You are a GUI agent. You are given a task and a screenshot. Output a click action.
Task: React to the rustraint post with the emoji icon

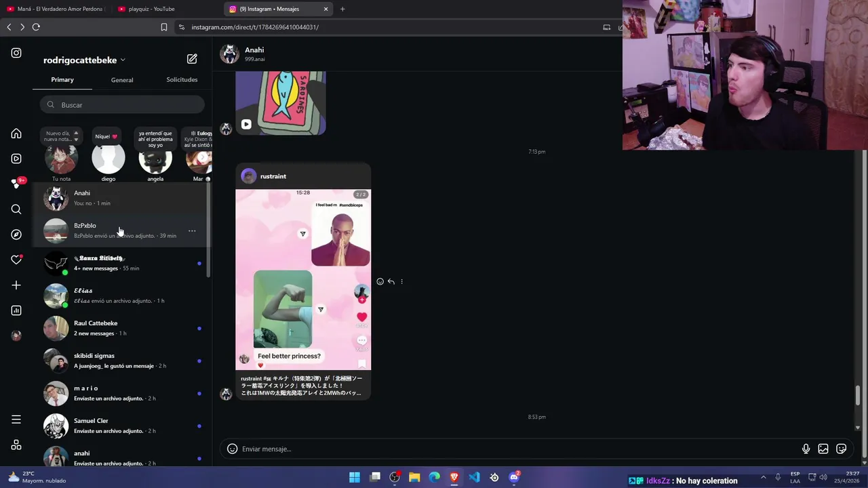pos(380,281)
